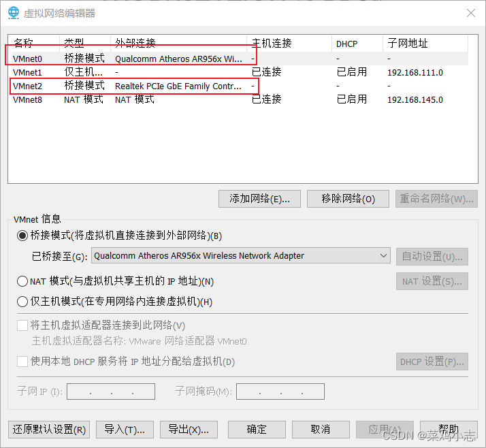Click 已启用 DHCP cell in VMnet8 row

pyautogui.click(x=352, y=99)
